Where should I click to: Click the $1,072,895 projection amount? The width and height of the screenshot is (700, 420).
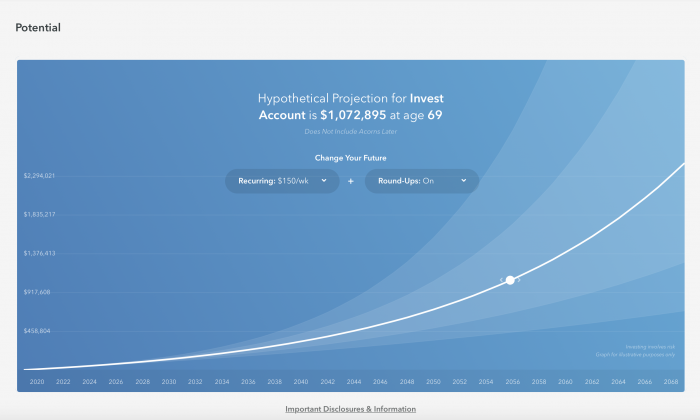pos(353,115)
